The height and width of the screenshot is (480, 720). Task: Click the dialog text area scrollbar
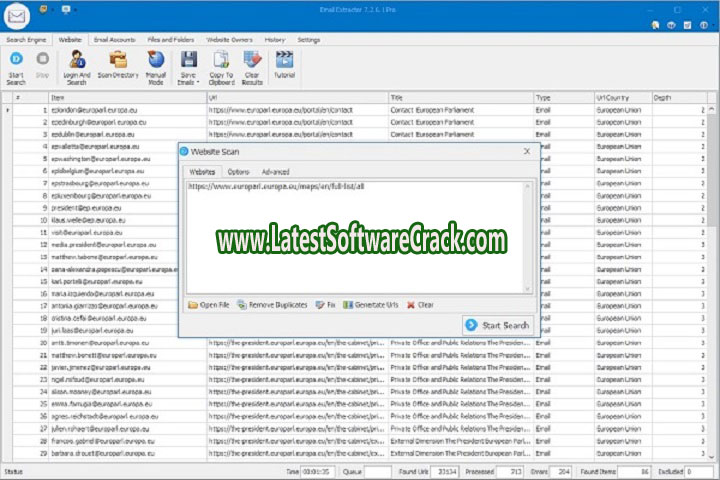pos(528,237)
